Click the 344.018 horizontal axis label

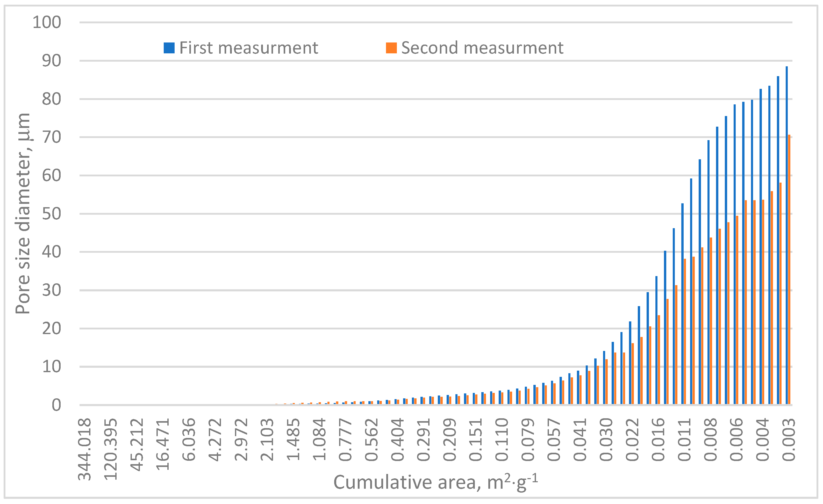pos(84,449)
